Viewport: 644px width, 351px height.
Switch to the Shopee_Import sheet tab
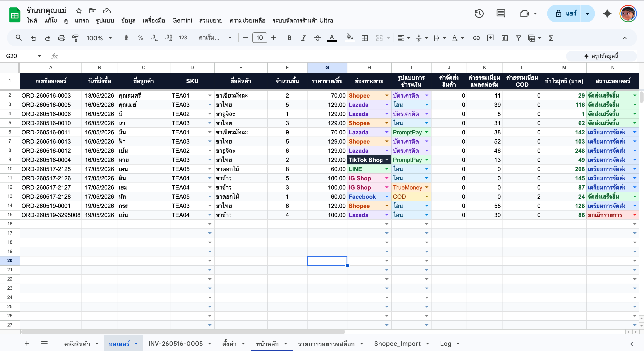[397, 344]
